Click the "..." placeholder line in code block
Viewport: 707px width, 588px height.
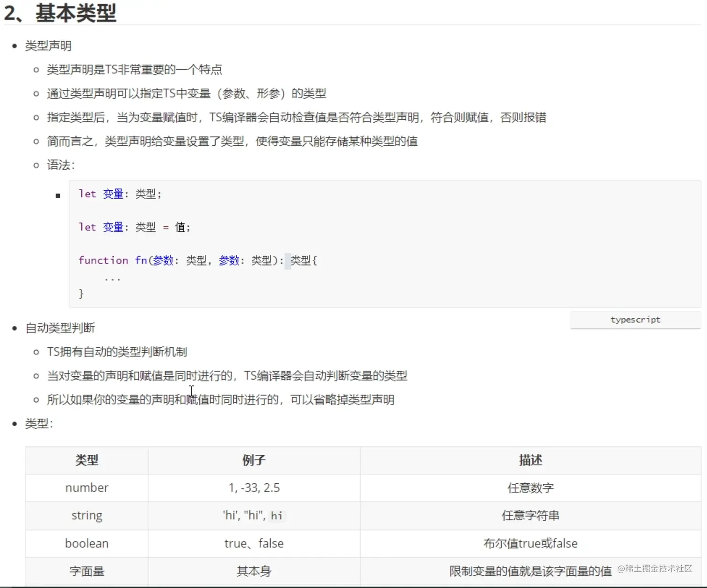coord(112,279)
